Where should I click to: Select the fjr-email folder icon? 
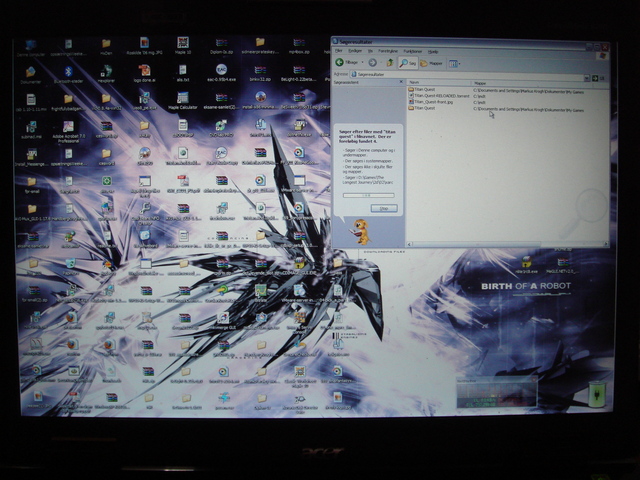[x=31, y=185]
